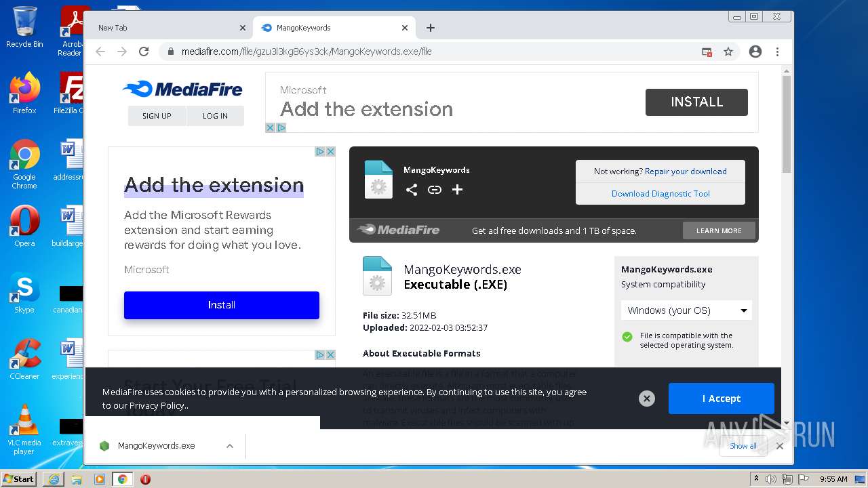868x488 pixels.
Task: Open Opera desktop shortcut
Action: click(x=24, y=226)
